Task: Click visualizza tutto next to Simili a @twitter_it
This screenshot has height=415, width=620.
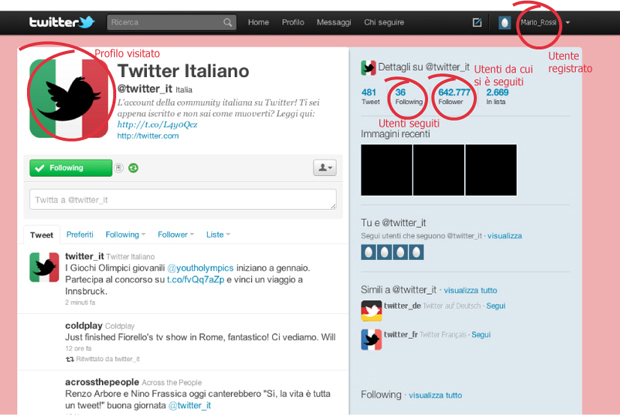Action: click(470, 290)
